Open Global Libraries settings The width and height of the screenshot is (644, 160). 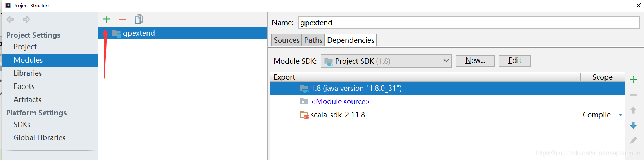(x=40, y=137)
